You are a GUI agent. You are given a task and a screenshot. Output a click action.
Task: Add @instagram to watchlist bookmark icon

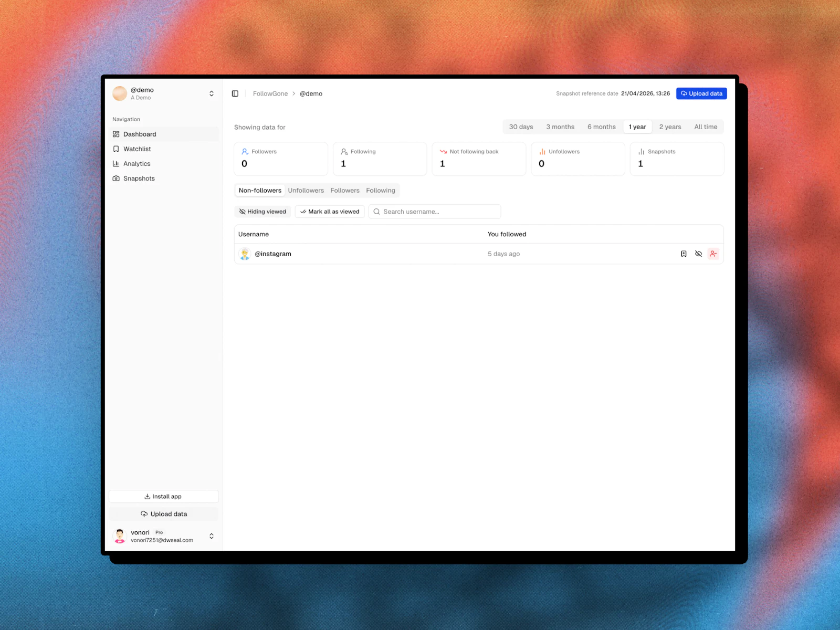click(x=684, y=254)
